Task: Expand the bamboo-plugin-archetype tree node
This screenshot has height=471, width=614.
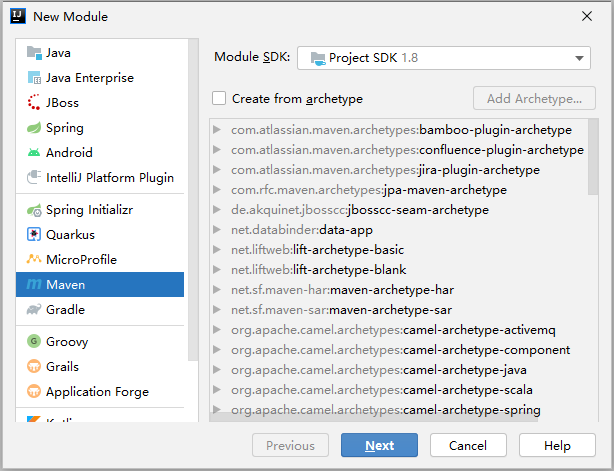Action: (218, 130)
